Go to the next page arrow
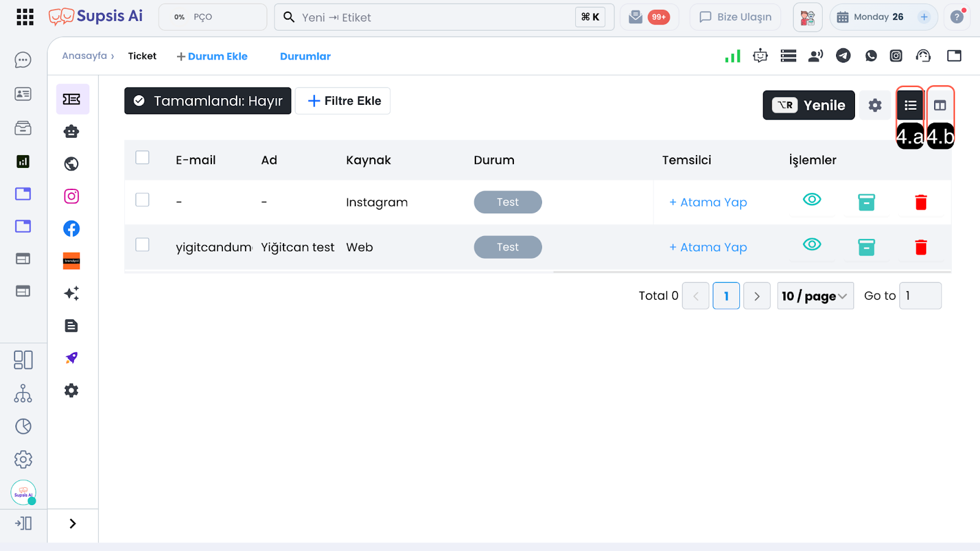The width and height of the screenshot is (980, 551). (756, 296)
